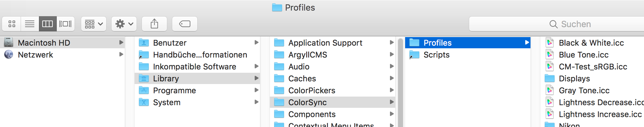Select the Inkompatible Software folder icon
The height and width of the screenshot is (127, 644).
(x=144, y=66)
